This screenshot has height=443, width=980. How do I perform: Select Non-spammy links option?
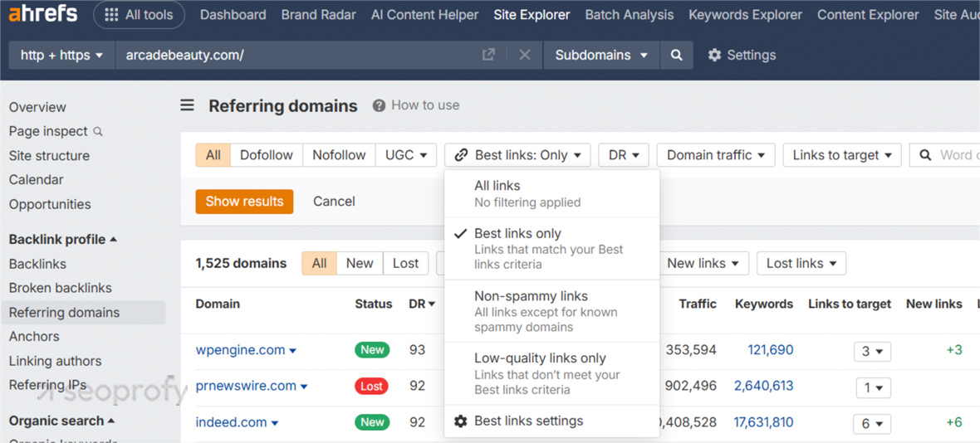pyautogui.click(x=552, y=311)
